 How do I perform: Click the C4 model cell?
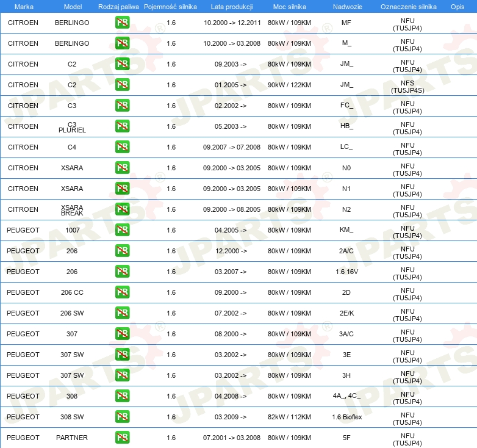click(72, 147)
